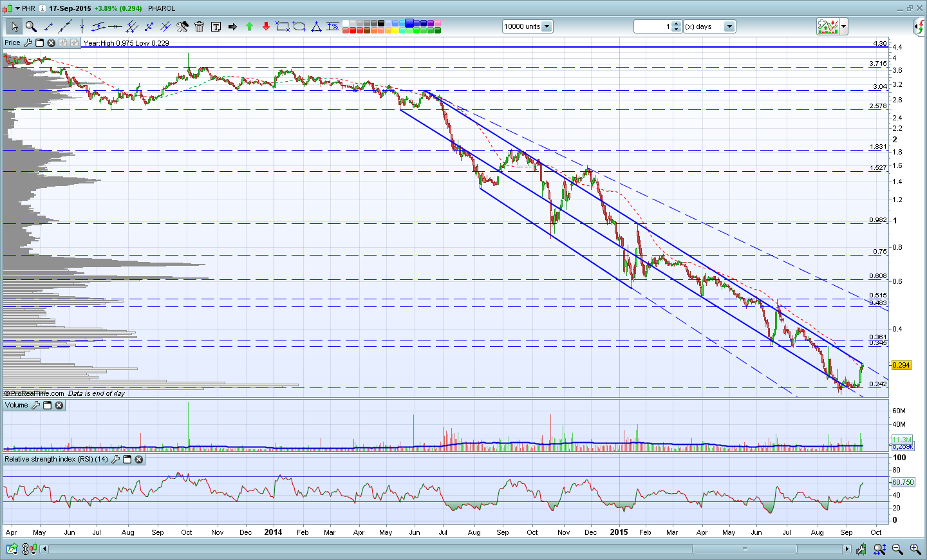This screenshot has width=927, height=560.
Task: Click the chart icon at bottom-left corner
Action: pyautogui.click(x=12, y=549)
